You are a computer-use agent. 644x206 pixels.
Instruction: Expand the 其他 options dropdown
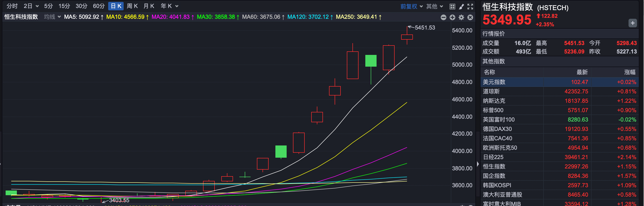tap(434, 7)
